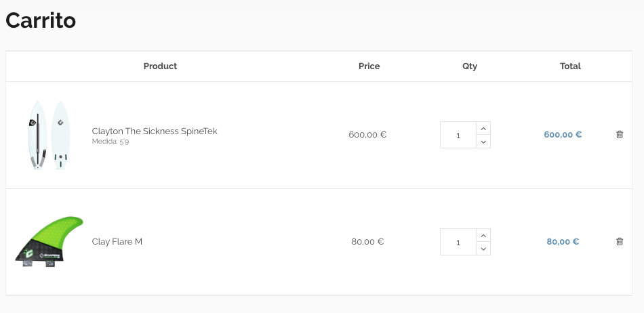Focus the Clay Flare M quantity field

coord(458,242)
